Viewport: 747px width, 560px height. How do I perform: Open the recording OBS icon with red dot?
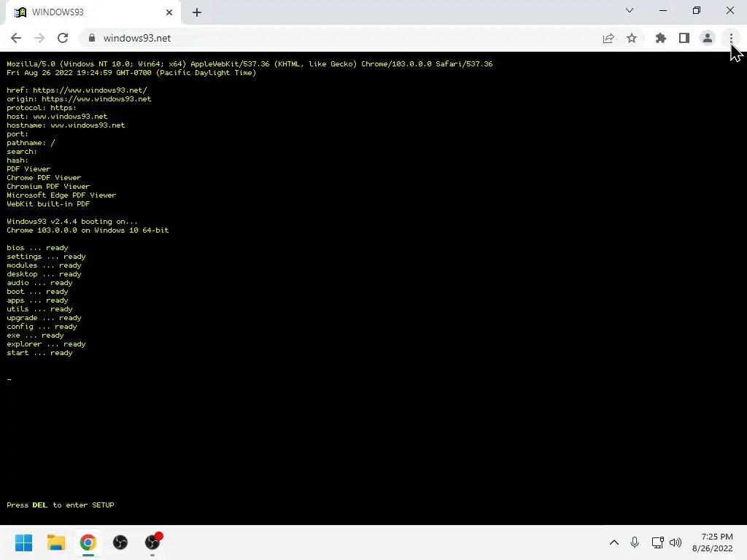[x=152, y=542]
